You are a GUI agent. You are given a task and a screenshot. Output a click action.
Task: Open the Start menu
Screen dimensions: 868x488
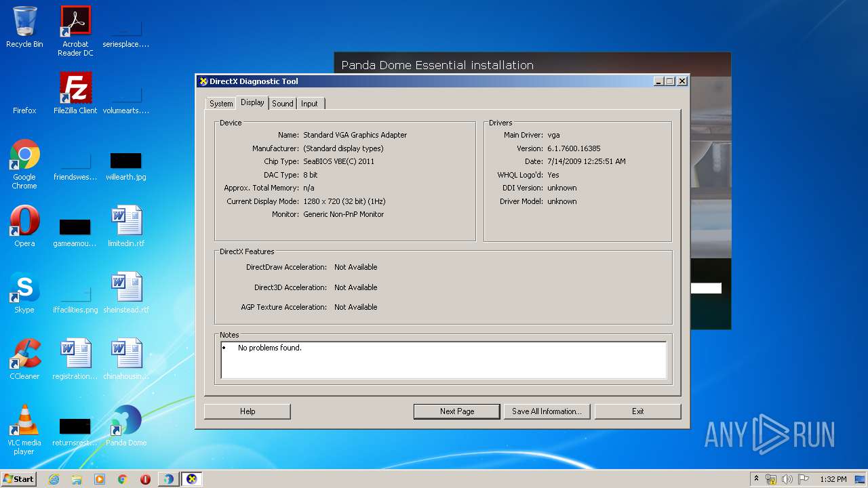tap(18, 479)
